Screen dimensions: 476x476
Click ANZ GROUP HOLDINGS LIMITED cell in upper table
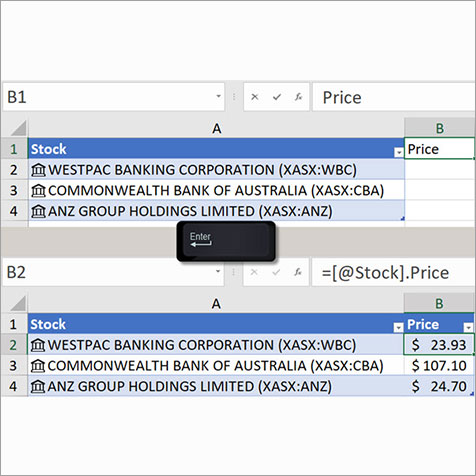point(216,211)
